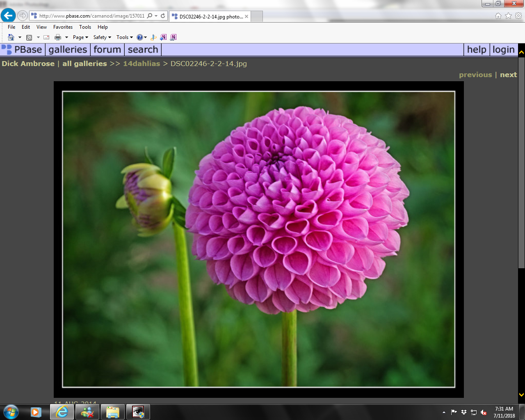Image resolution: width=525 pixels, height=420 pixels.
Task: Click the network tray icon
Action: click(x=474, y=412)
